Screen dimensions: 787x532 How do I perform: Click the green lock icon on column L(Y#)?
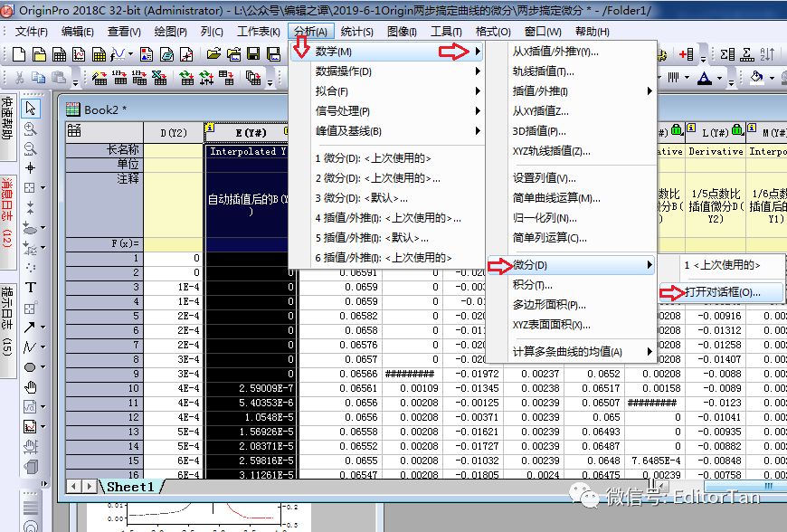click(x=737, y=130)
